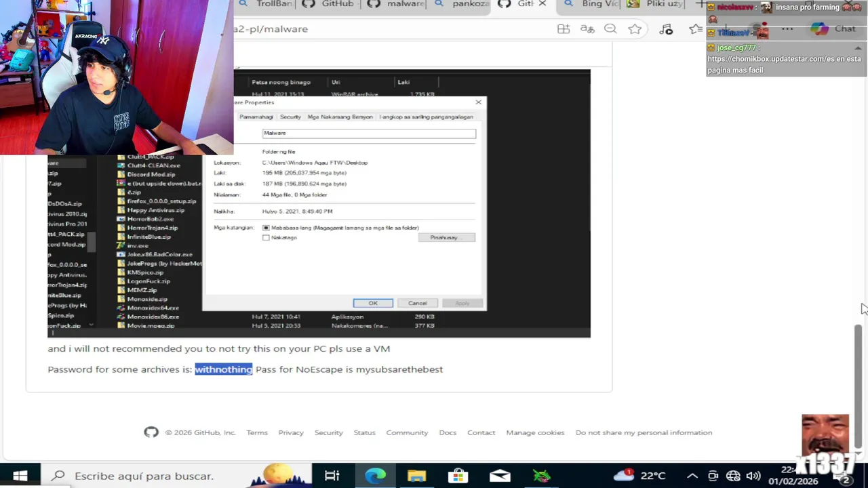Viewport: 868px width, 488px height.
Task: Add page to favorites with star icon
Action: click(x=635, y=28)
